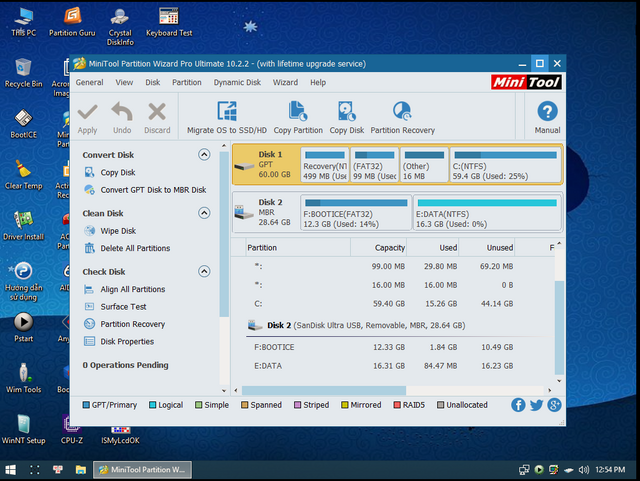Open the Recycle Bin icon
Screen dimensions: 640x481
pyautogui.click(x=23, y=73)
